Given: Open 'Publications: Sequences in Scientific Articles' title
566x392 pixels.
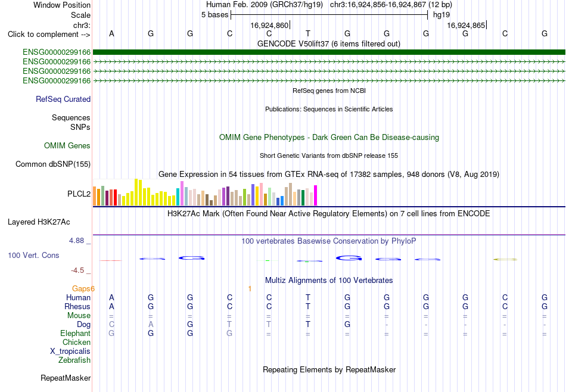Looking at the screenshot, I should pyautogui.click(x=329, y=109).
